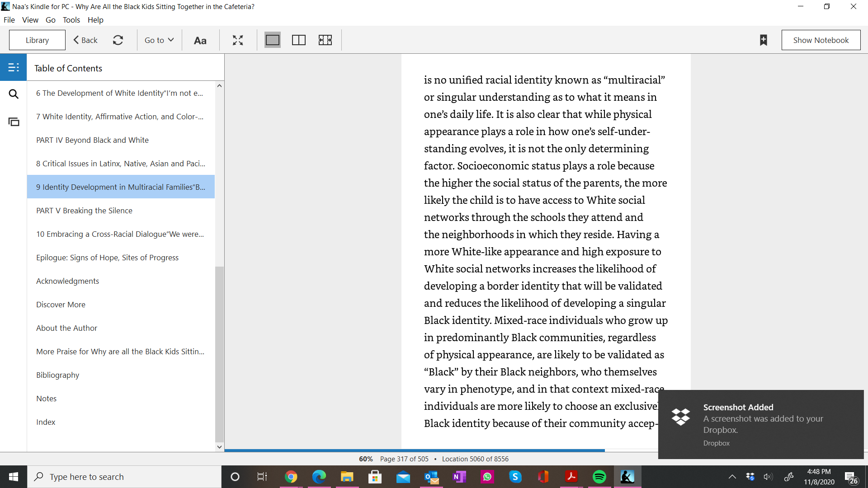Launch Microsoft Edge from taskbar
This screenshot has width=868, height=488.
click(x=319, y=477)
